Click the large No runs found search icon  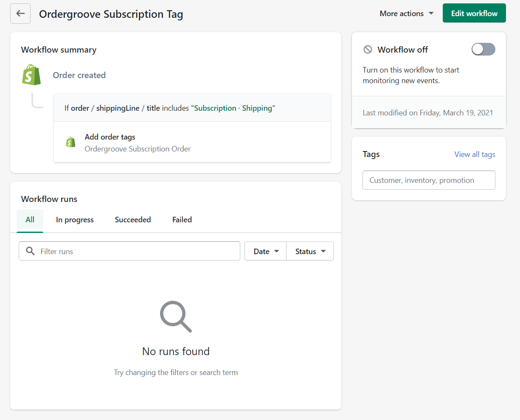pyautogui.click(x=175, y=316)
